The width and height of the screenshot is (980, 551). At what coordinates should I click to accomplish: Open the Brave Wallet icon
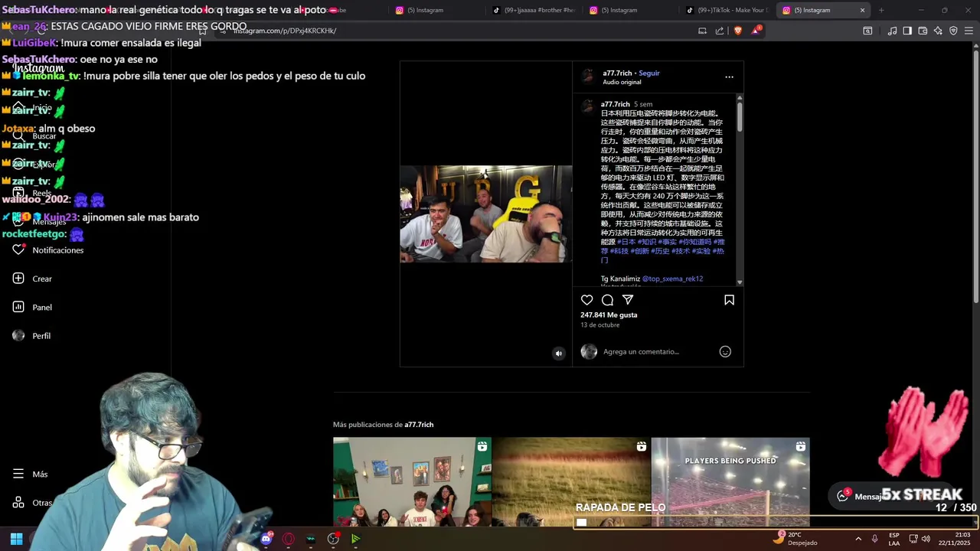tap(923, 31)
